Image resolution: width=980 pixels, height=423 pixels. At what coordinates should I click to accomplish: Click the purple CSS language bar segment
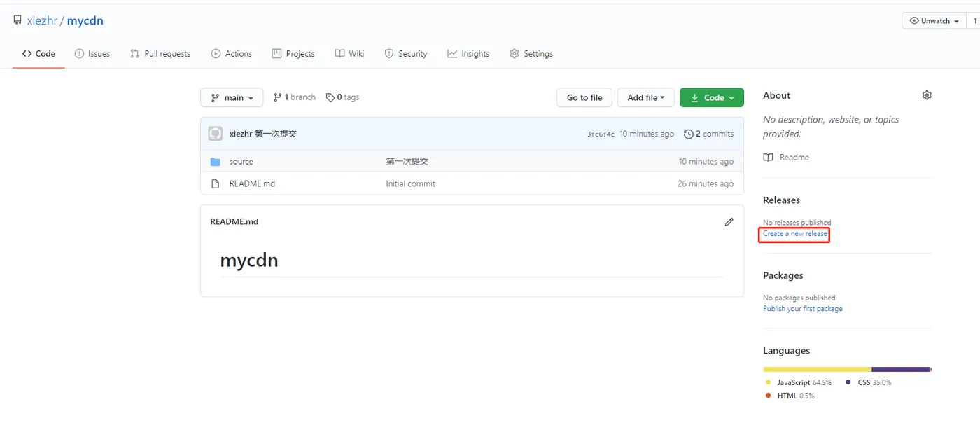pos(900,369)
